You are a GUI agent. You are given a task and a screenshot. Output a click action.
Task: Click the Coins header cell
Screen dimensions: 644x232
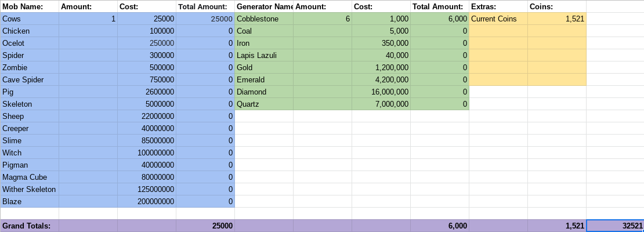point(557,6)
